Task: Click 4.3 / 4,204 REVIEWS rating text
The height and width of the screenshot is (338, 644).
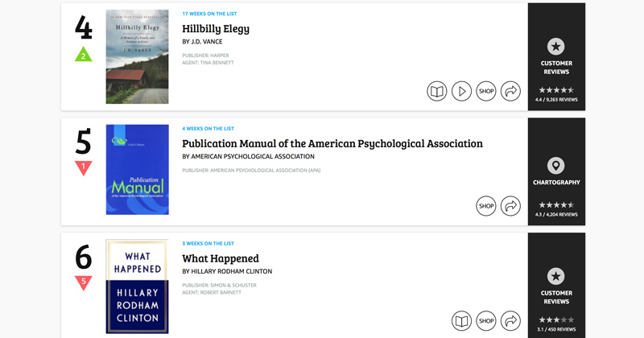Action: (x=556, y=214)
